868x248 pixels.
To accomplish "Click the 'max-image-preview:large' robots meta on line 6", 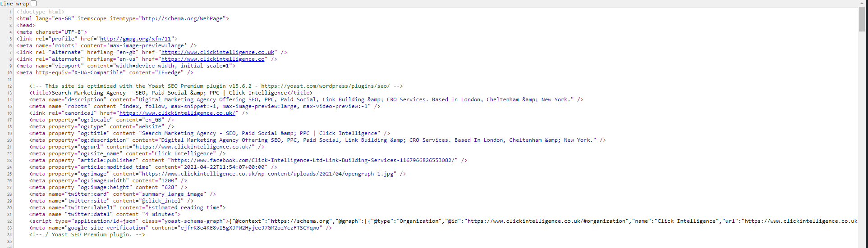I will click(x=106, y=45).
